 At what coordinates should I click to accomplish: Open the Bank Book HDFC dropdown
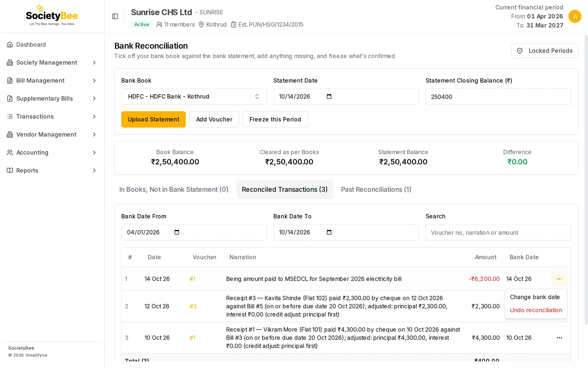[x=194, y=96]
